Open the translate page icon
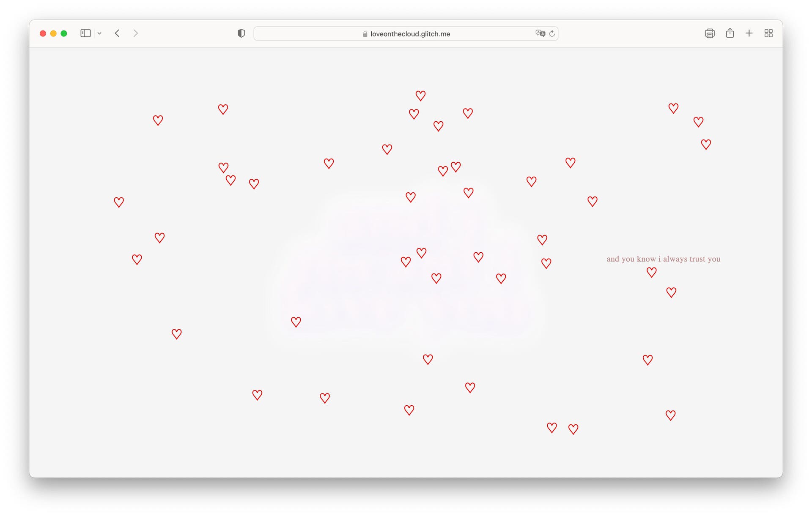This screenshot has height=516, width=812. 540,33
